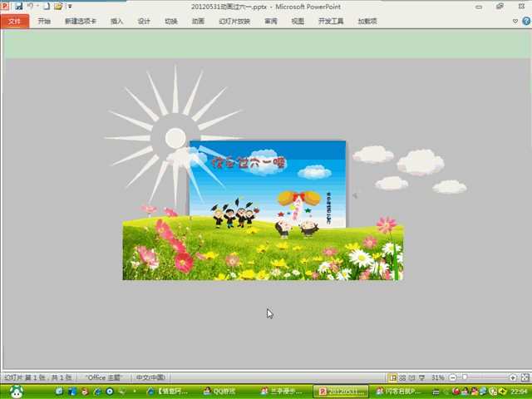532x399 pixels.
Task: Save the presentation using the floppy disk icon
Action: click(x=18, y=6)
